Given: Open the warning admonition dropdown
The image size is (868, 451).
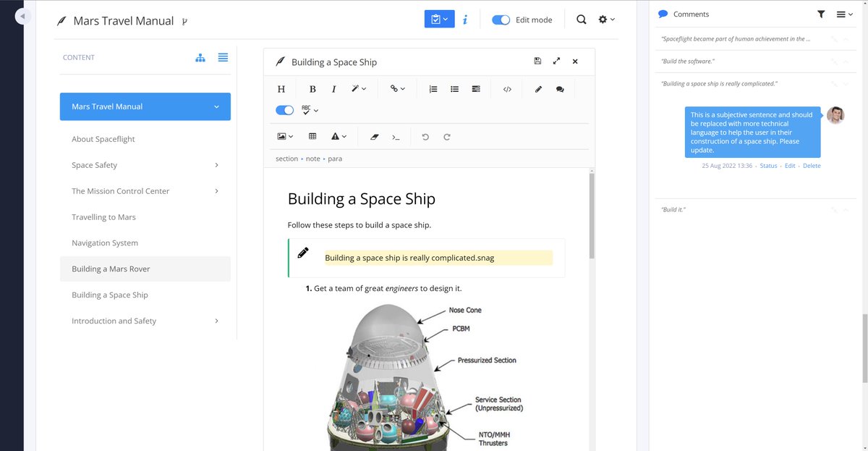Looking at the screenshot, I should [x=339, y=136].
